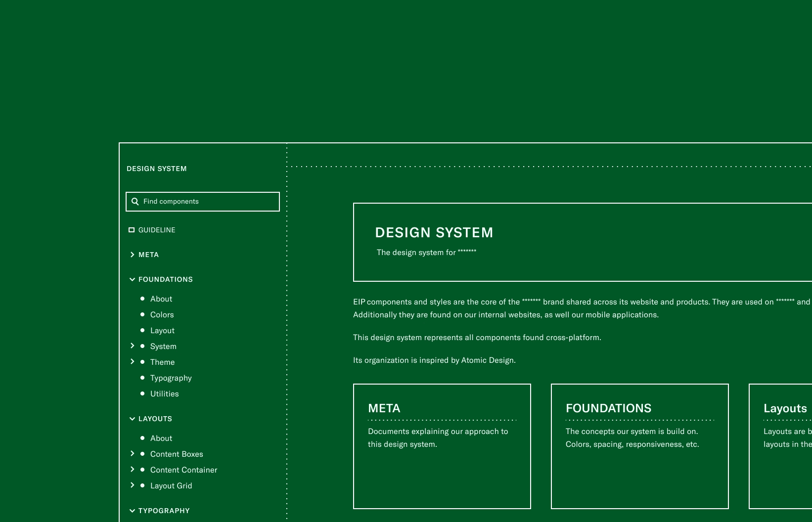812x522 pixels.
Task: Click the DESIGN SYSTEM page heading
Action: coord(434,232)
